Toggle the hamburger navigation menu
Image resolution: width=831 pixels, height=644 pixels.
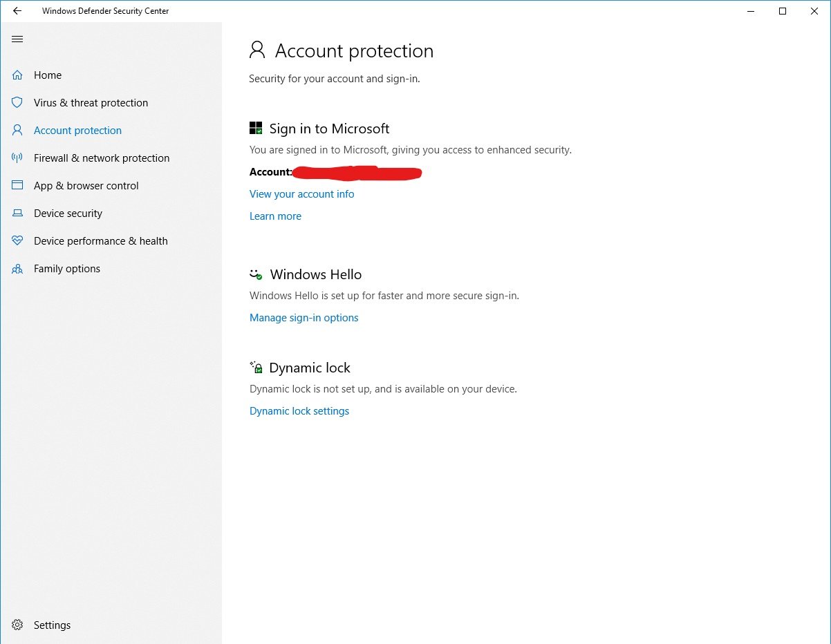(17, 39)
